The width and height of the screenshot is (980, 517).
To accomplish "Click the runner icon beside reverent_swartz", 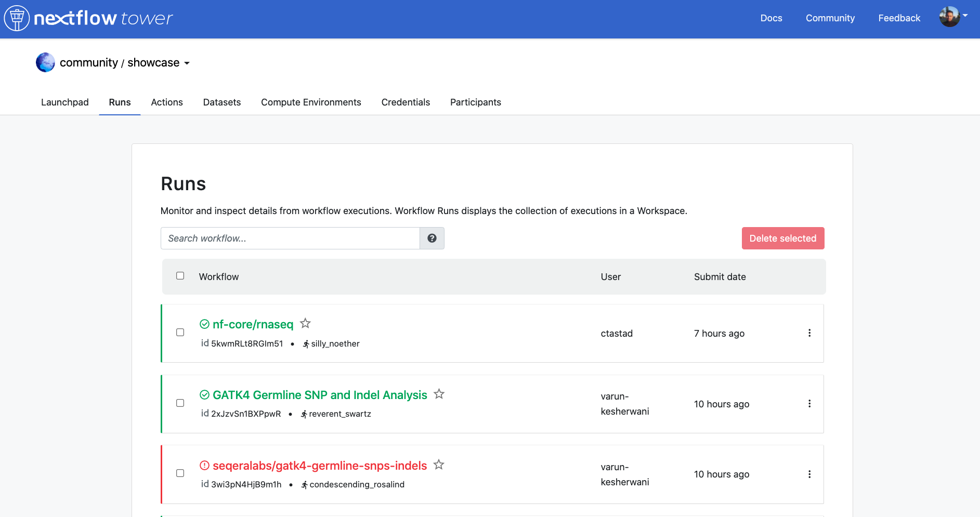I will [304, 414].
